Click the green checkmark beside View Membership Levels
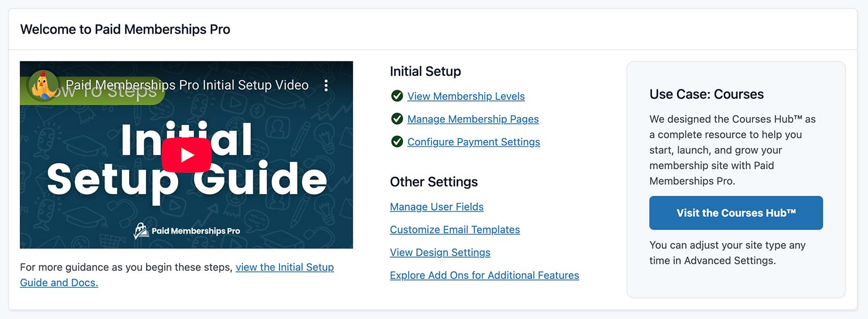Screen dimensions: 868x319 click(x=397, y=96)
